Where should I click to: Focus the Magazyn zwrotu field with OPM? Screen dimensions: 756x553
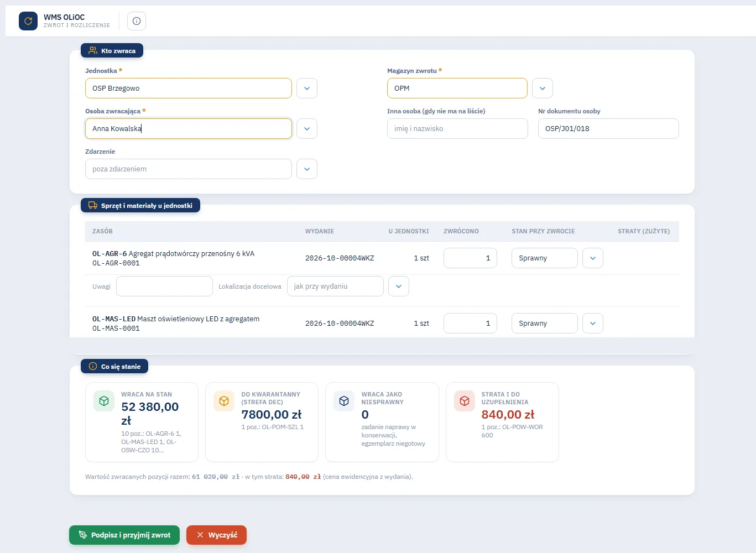tap(457, 88)
